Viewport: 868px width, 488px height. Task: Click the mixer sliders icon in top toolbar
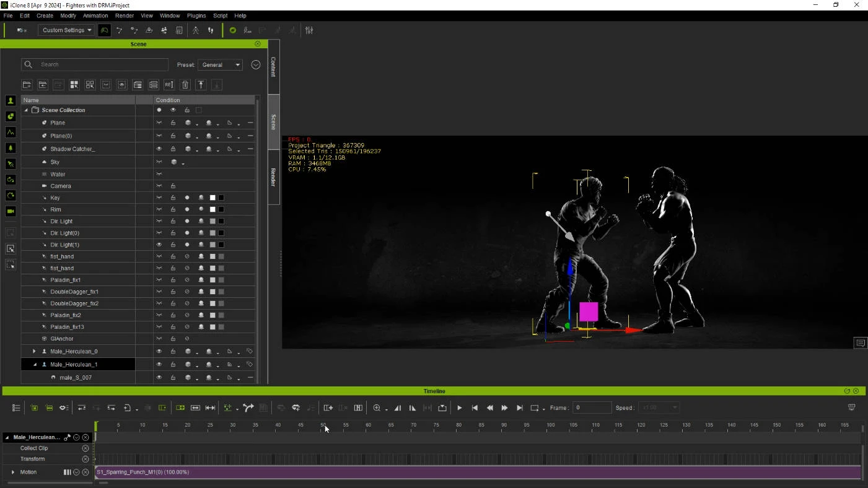[309, 30]
